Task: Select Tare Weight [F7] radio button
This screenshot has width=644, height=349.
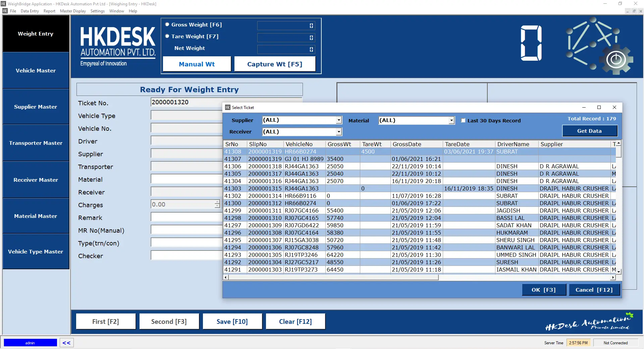Action: 167,36
